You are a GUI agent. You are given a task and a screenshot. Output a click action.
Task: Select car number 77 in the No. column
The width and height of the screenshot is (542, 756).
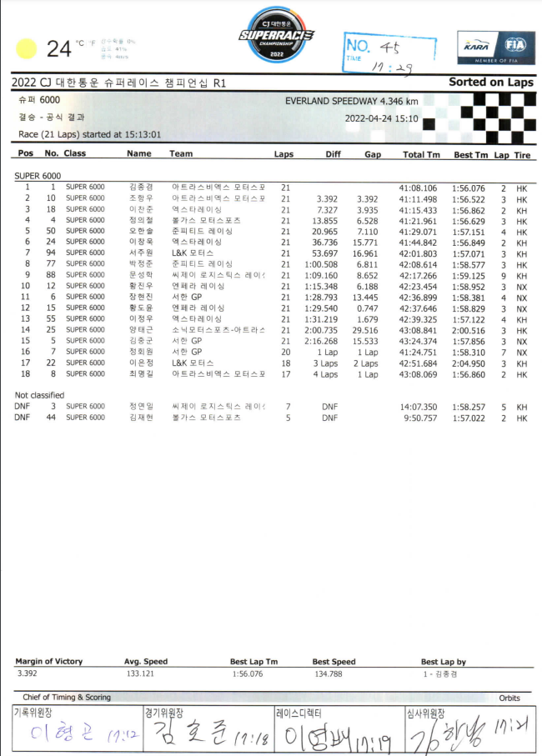[51, 263]
